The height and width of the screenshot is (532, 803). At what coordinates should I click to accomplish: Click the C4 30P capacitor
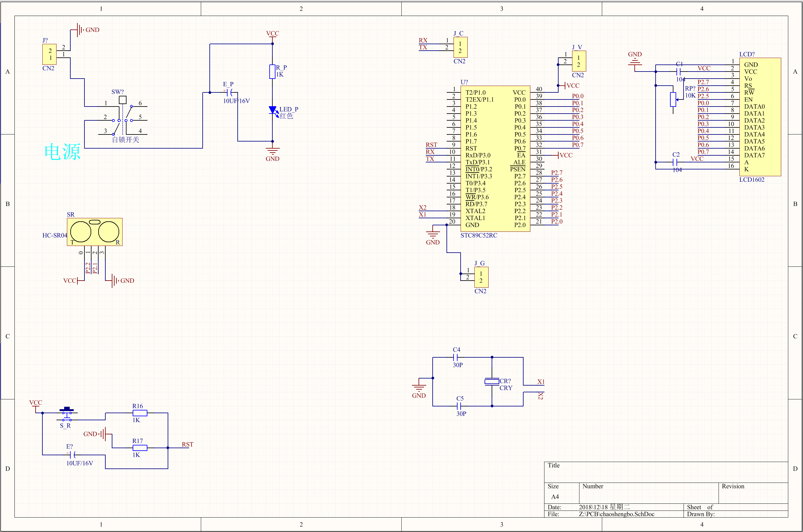tap(456, 357)
